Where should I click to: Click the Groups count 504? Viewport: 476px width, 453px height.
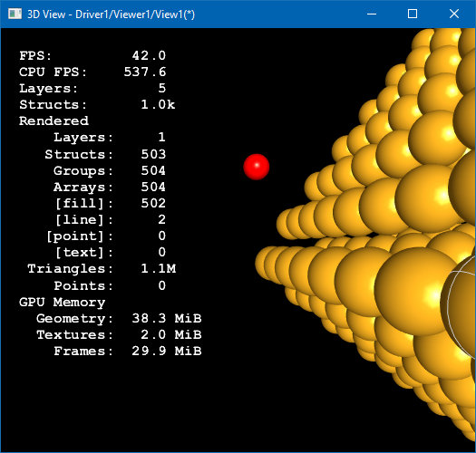pos(153,170)
